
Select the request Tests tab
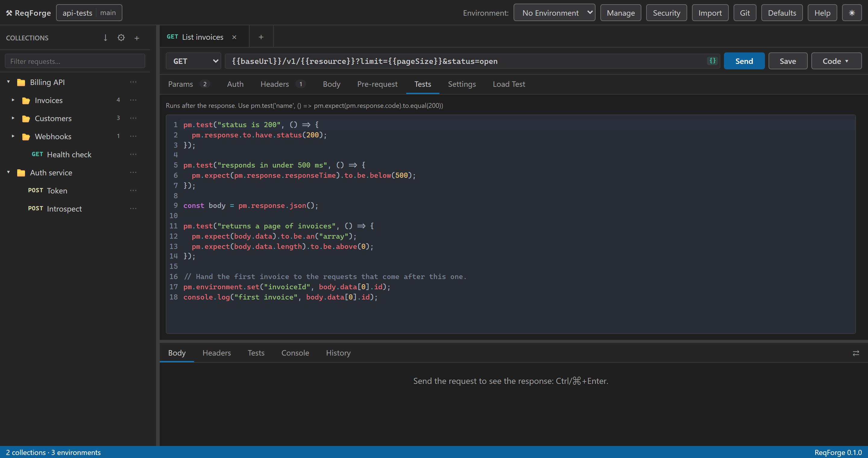[423, 84]
